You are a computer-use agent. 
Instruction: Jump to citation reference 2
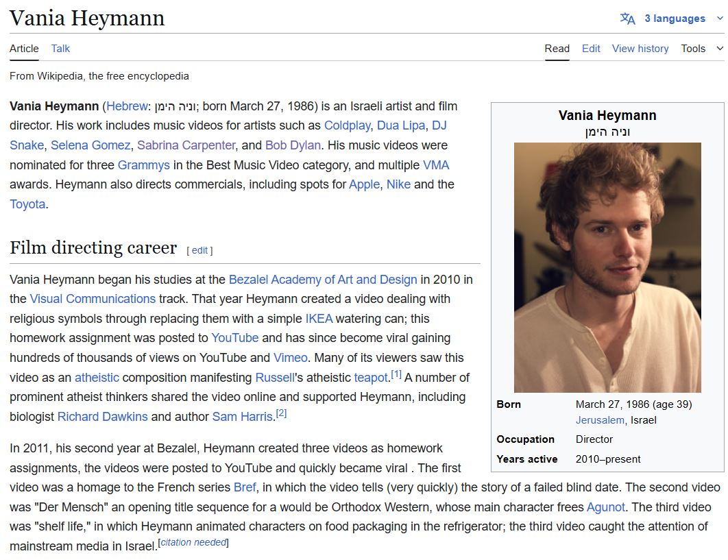(x=281, y=413)
